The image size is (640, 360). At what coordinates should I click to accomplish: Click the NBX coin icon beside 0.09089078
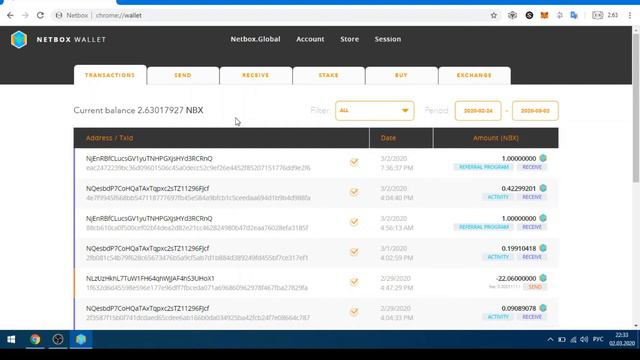pos(543,308)
